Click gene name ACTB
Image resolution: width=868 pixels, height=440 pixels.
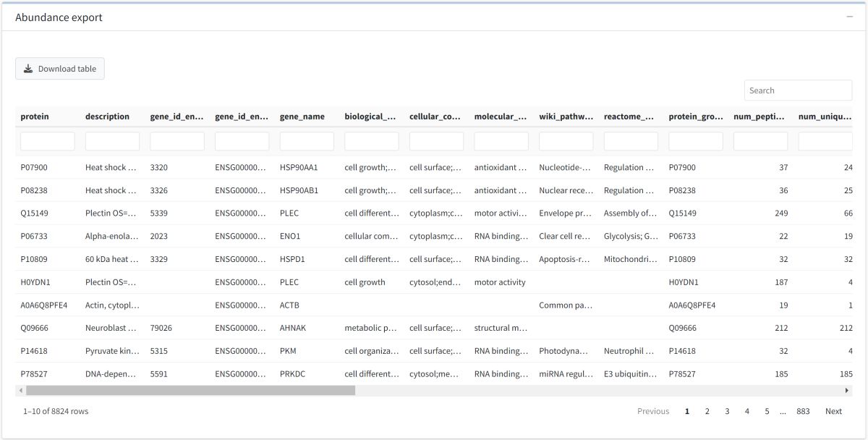pos(289,305)
